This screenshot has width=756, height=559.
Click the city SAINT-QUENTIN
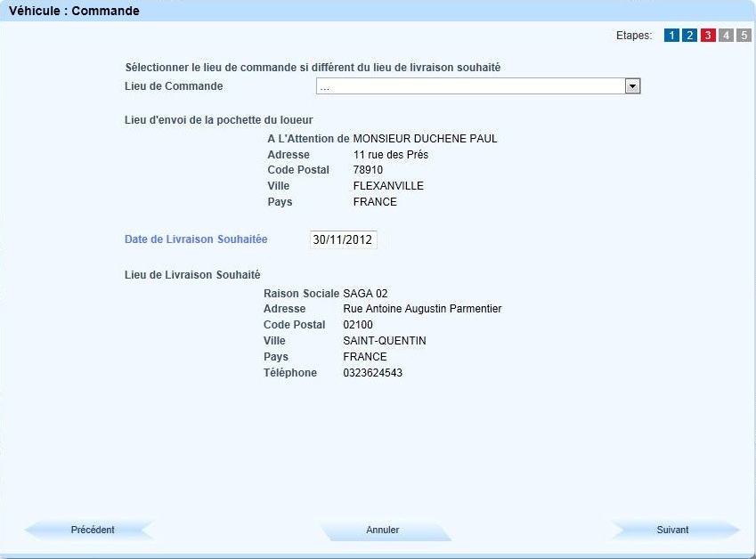click(384, 341)
